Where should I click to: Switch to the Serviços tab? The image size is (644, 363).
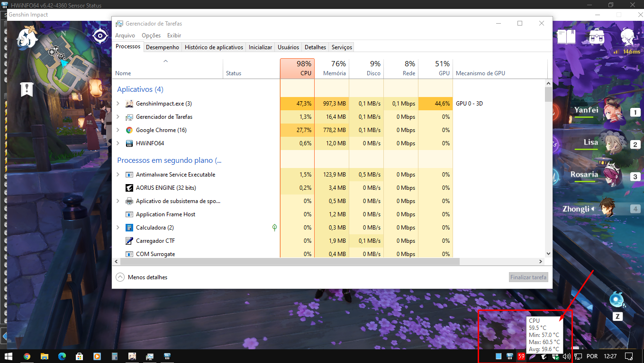pos(342,47)
